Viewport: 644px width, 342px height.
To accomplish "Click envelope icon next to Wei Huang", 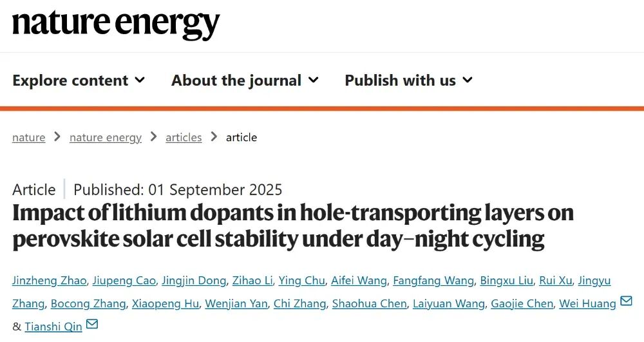I will (x=626, y=301).
